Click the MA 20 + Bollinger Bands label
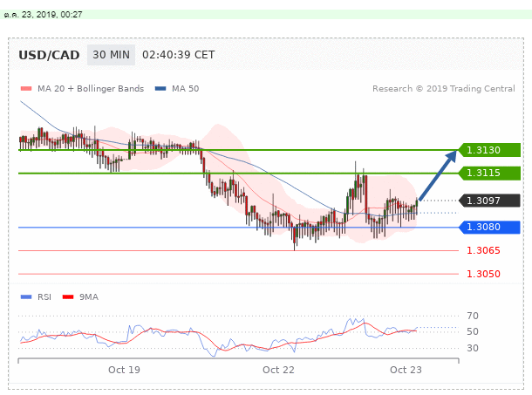 pos(91,89)
